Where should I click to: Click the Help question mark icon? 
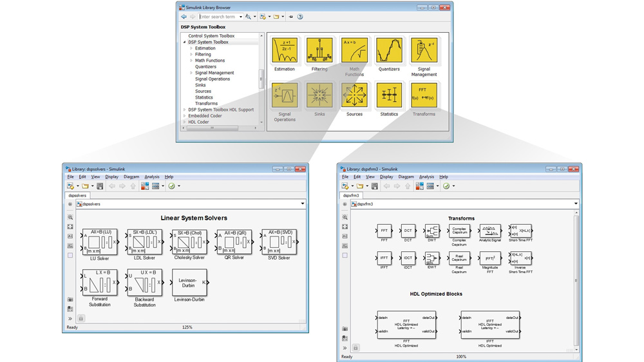300,17
